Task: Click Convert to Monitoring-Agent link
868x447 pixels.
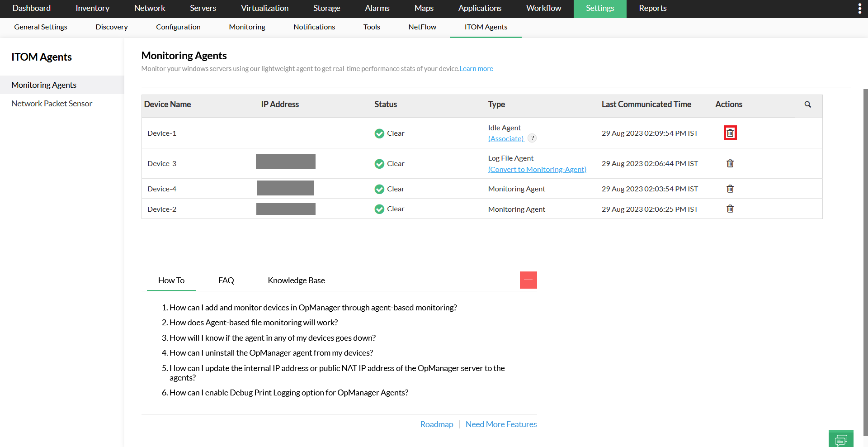Action: pyautogui.click(x=537, y=169)
